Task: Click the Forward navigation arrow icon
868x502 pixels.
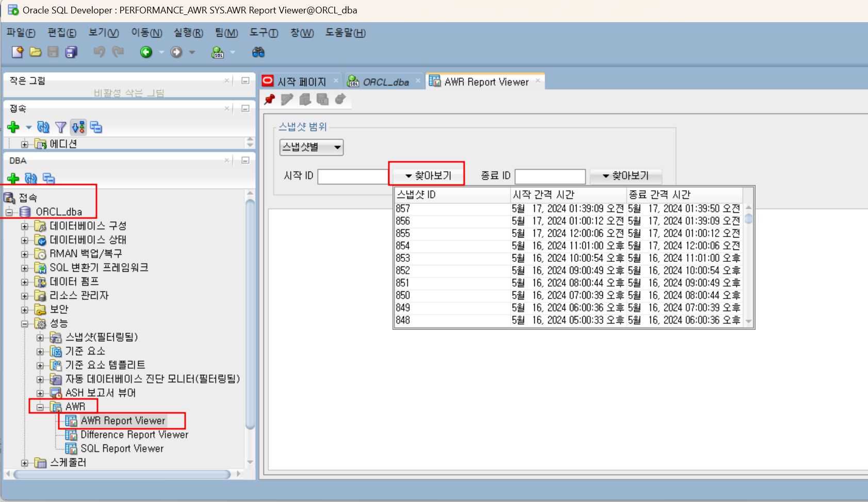Action: pyautogui.click(x=176, y=52)
